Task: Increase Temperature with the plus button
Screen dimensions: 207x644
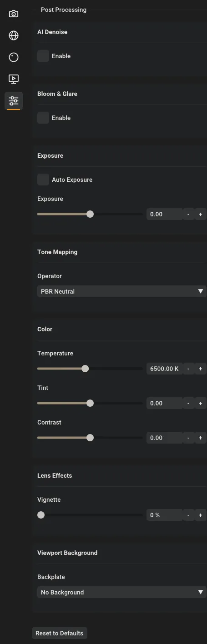Action: 200,369
